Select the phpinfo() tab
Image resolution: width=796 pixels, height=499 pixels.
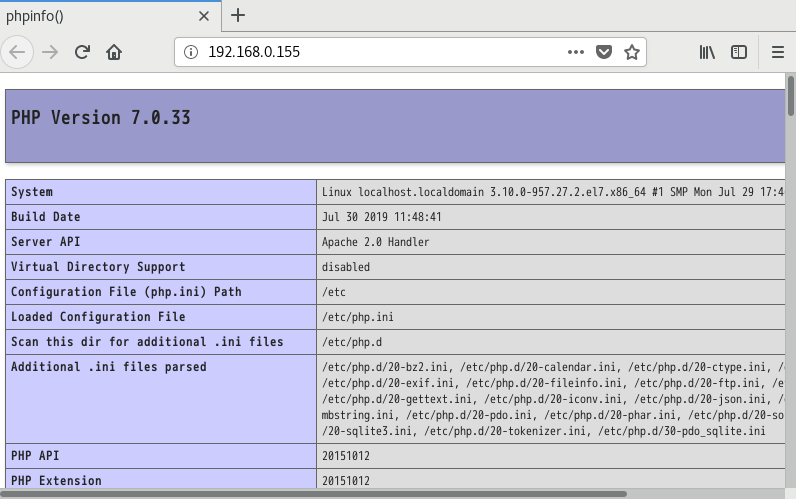110,16
